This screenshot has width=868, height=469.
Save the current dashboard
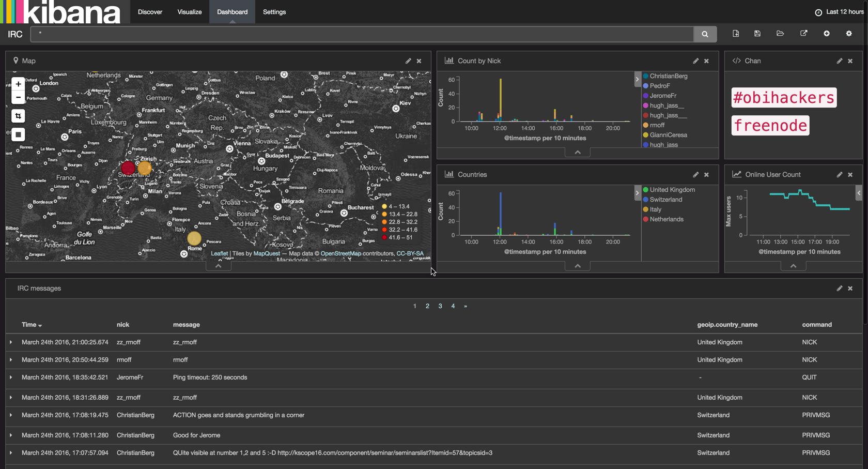[x=757, y=34]
